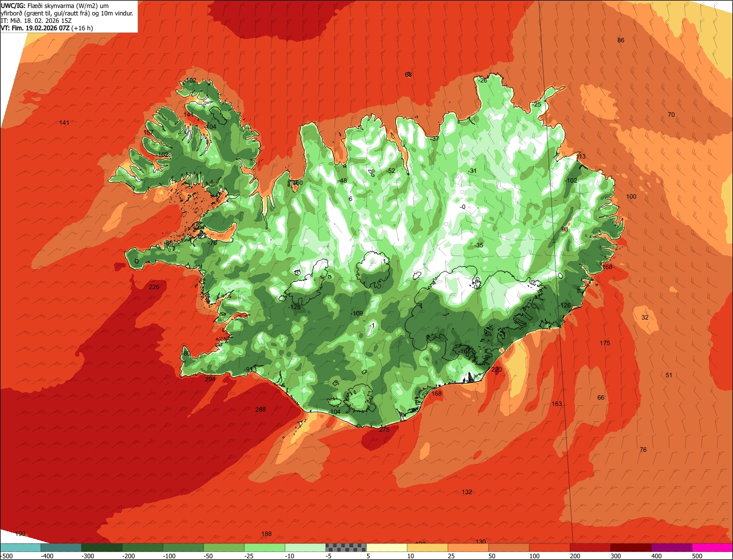Select the pale green swatch between -10 and -5
The image size is (733, 560).
[305, 547]
